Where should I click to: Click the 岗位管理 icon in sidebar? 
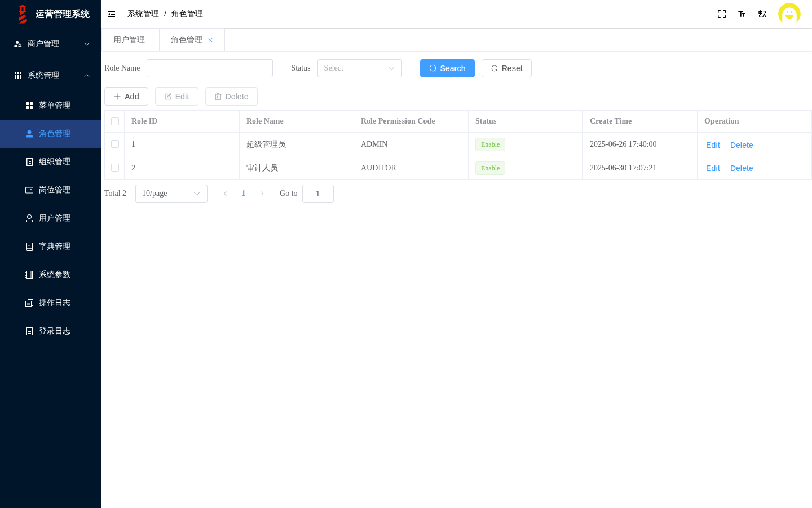pyautogui.click(x=29, y=190)
